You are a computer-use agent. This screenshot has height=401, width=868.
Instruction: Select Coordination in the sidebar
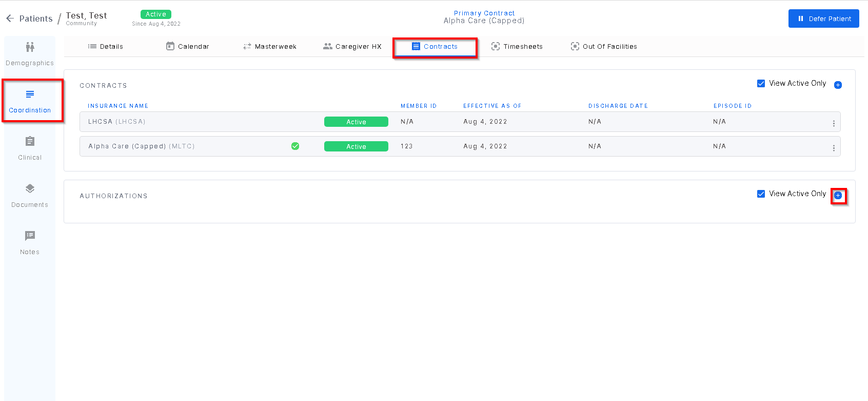point(30,101)
